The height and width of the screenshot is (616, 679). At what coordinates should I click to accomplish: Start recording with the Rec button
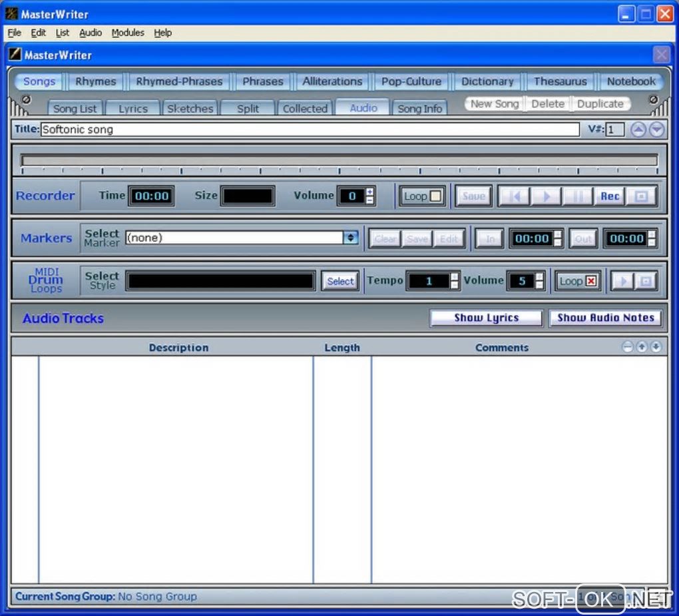[x=610, y=196]
